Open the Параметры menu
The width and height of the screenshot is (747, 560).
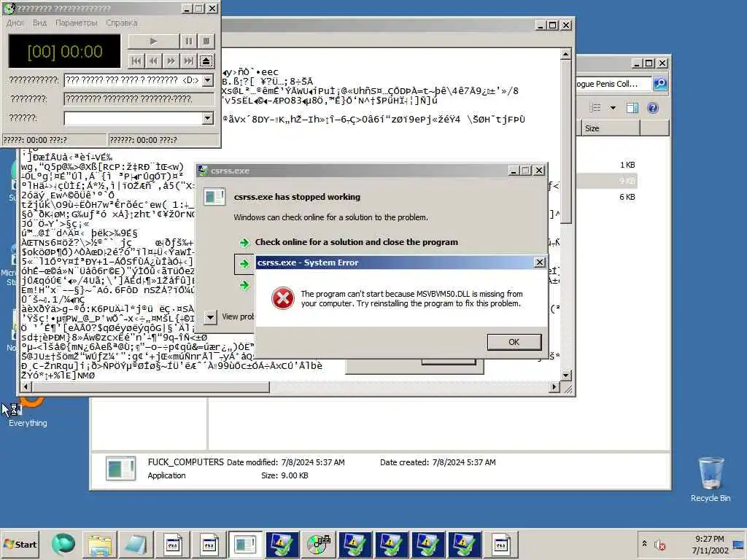pos(76,23)
